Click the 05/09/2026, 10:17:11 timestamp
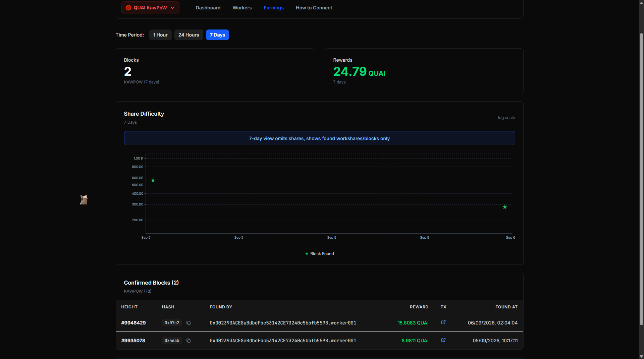This screenshot has height=359, width=644. tap(495, 341)
